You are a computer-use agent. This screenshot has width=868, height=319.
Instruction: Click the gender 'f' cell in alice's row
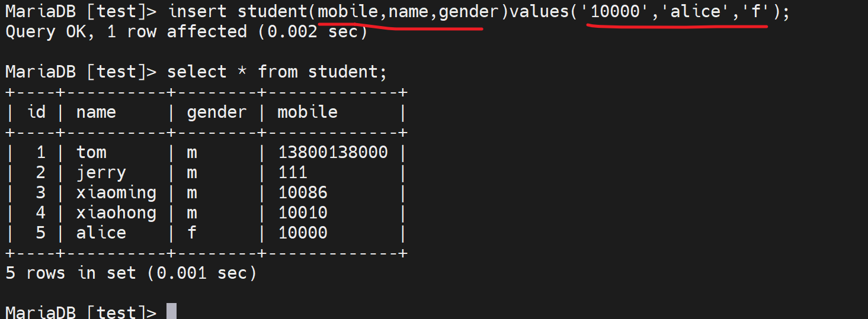pyautogui.click(x=191, y=233)
